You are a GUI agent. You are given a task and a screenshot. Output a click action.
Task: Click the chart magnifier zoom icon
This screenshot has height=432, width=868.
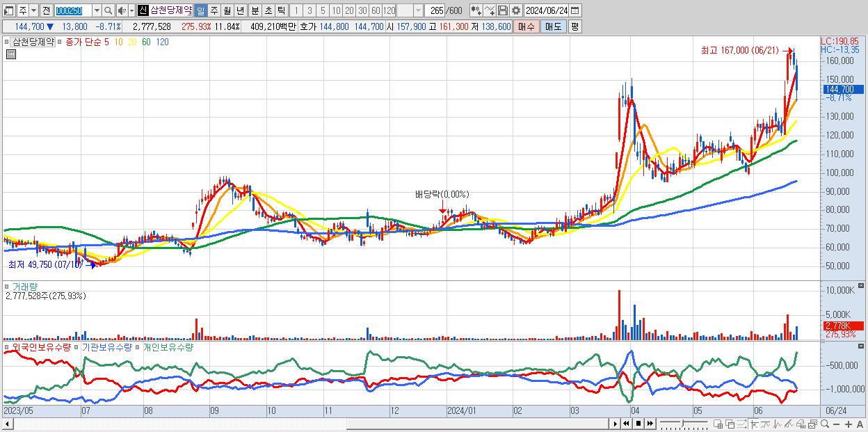(x=824, y=424)
